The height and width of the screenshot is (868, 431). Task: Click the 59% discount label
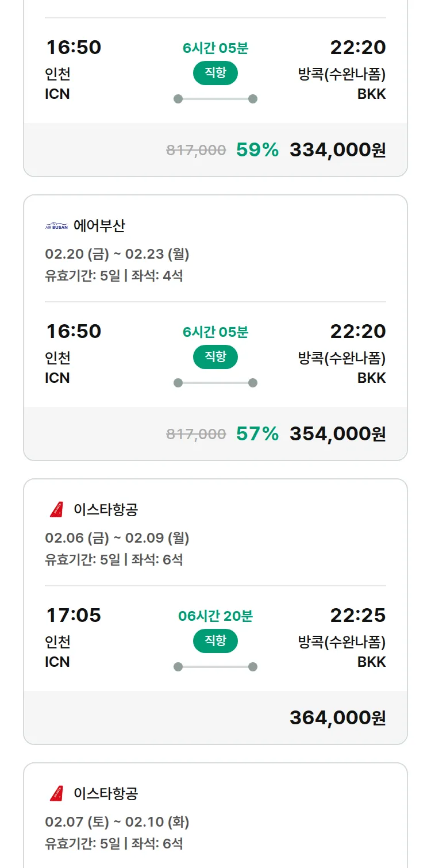pyautogui.click(x=257, y=150)
